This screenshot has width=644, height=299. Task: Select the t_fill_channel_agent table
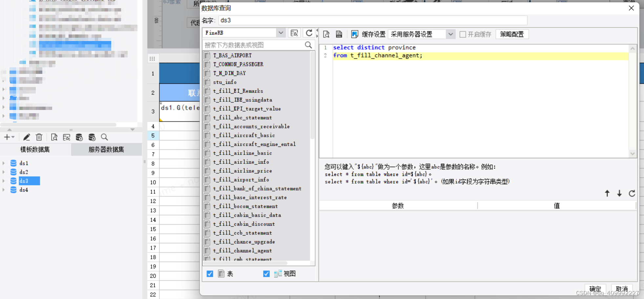[242, 250]
